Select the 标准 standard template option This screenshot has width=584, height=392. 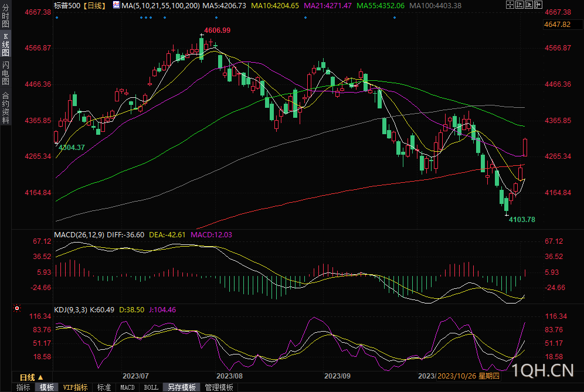104,387
